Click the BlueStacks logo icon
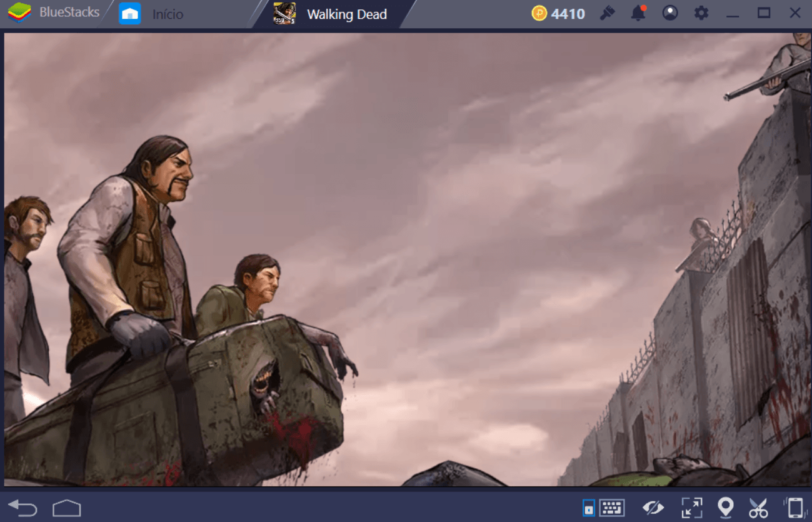The width and height of the screenshot is (812, 522). pos(19,13)
